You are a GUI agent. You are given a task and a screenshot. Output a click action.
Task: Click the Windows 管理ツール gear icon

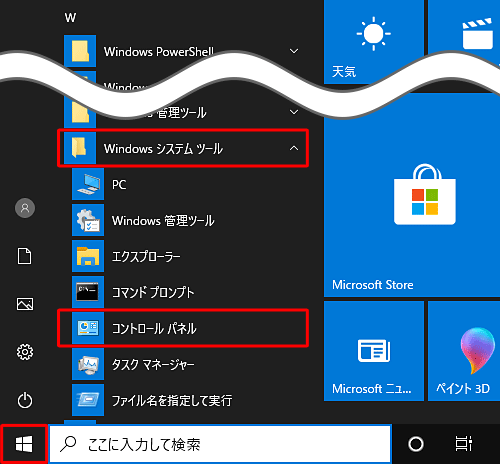(88, 220)
